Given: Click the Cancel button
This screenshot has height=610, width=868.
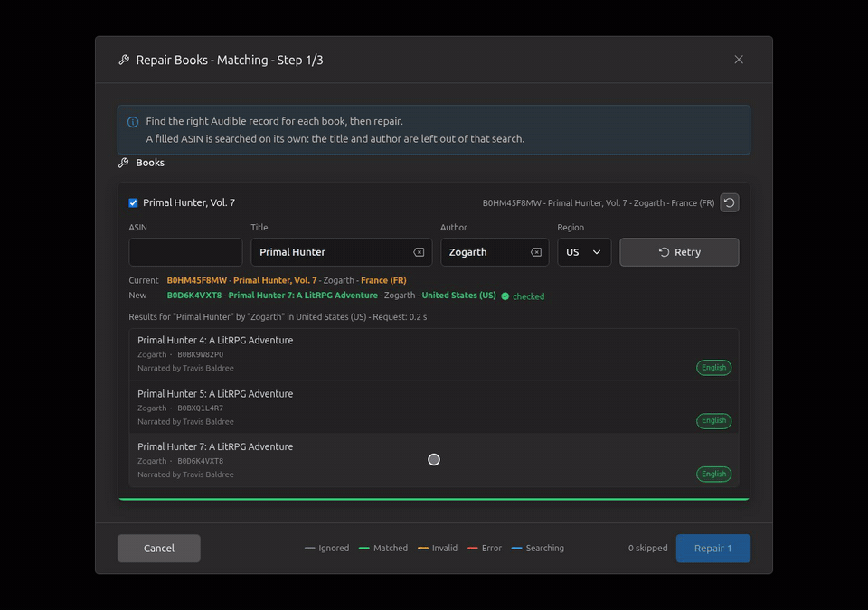Looking at the screenshot, I should (159, 548).
